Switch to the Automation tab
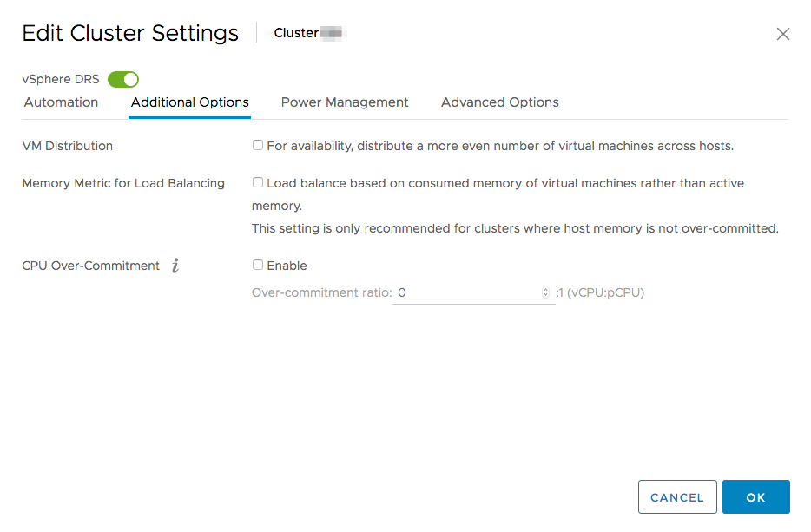 (61, 102)
